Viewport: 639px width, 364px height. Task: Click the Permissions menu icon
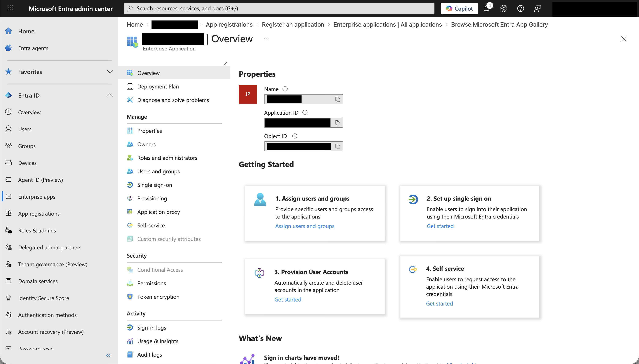click(x=130, y=283)
